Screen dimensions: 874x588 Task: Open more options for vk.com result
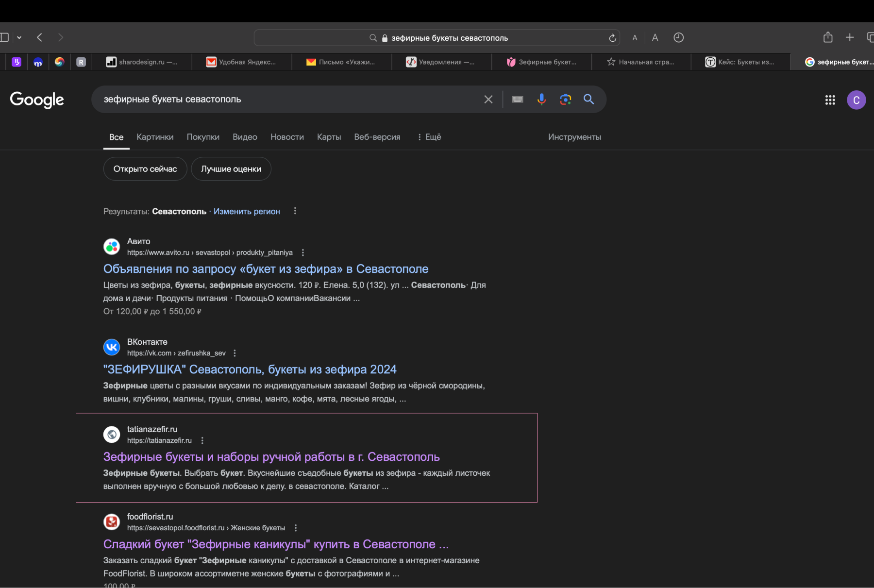235,353
